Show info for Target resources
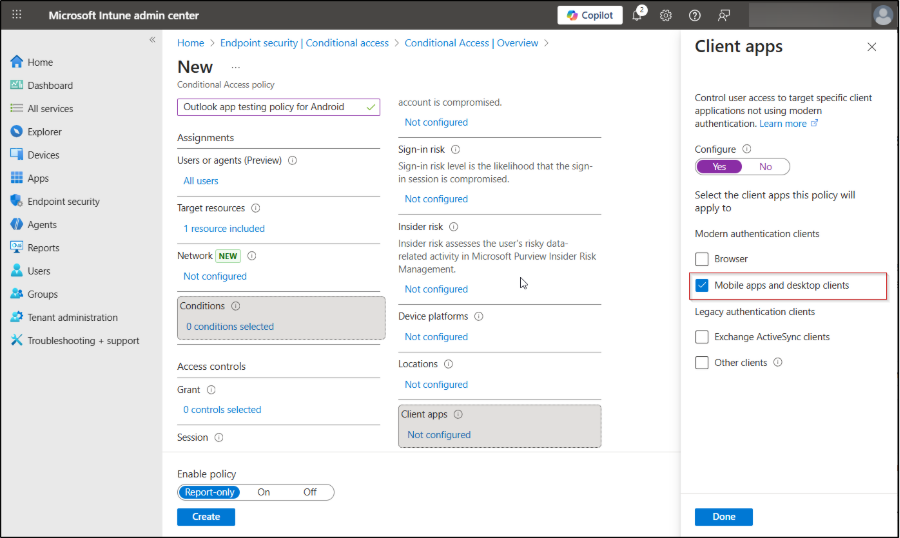The width and height of the screenshot is (900, 538). tap(255, 208)
